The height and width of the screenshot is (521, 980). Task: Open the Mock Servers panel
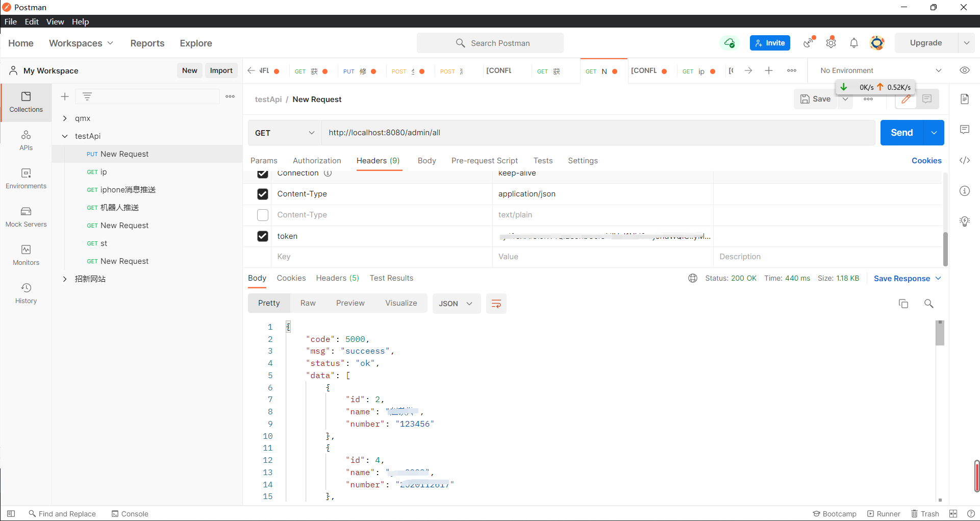coord(26,217)
